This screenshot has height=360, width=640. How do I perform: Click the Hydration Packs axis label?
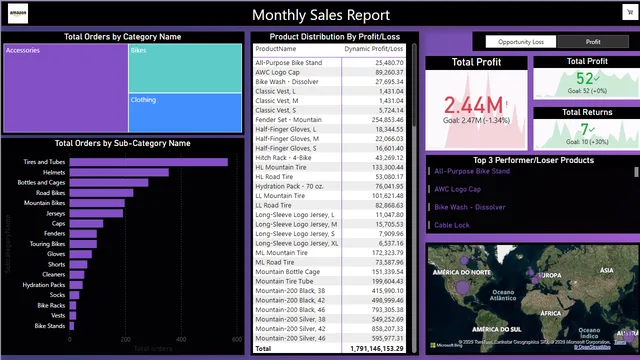click(44, 285)
